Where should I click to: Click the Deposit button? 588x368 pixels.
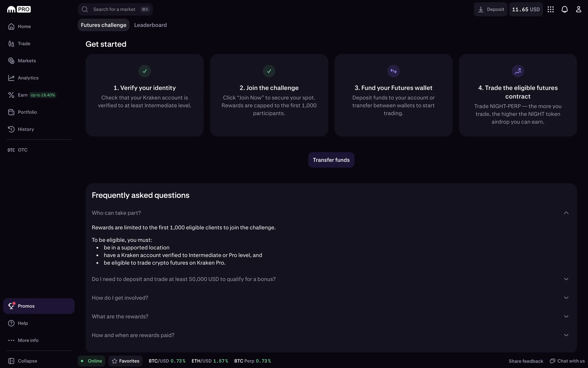coord(491,10)
